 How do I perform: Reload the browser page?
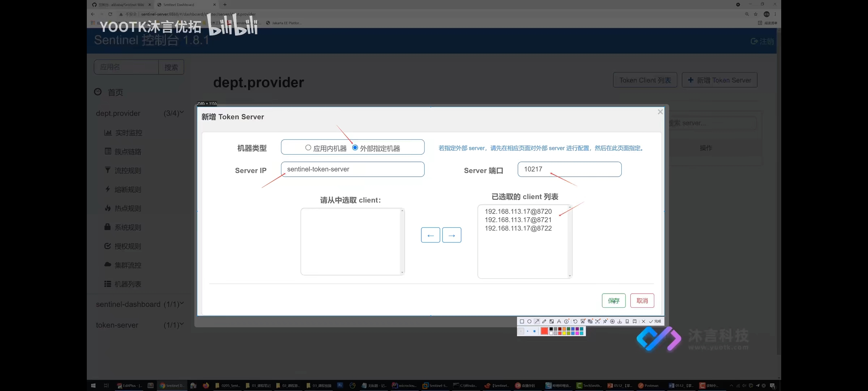click(110, 14)
